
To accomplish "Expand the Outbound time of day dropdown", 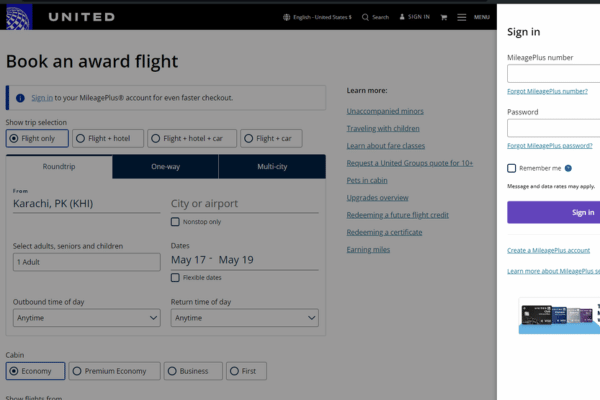I will [86, 318].
